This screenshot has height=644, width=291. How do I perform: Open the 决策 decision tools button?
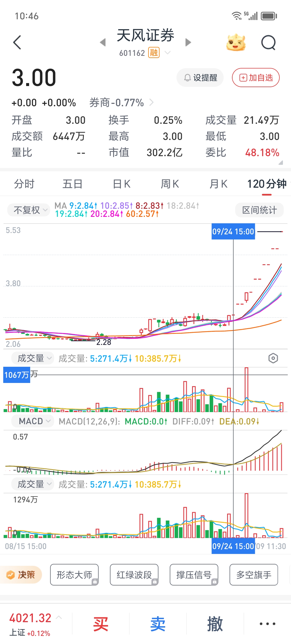coord(21,575)
